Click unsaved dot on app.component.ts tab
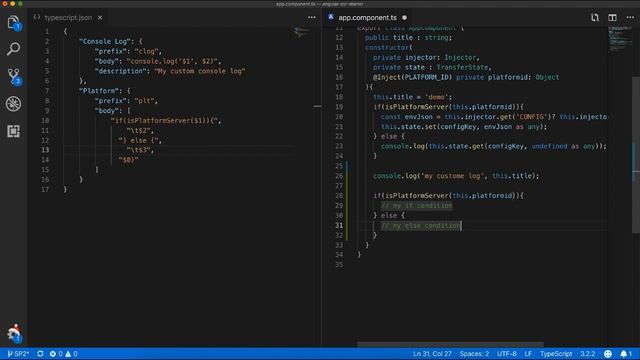 (404, 18)
